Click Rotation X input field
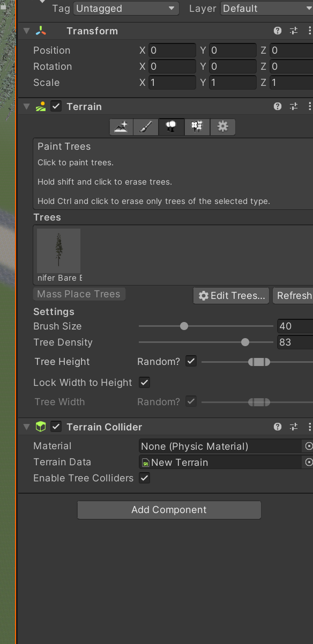Viewport: 313px width, 644px height. click(172, 67)
